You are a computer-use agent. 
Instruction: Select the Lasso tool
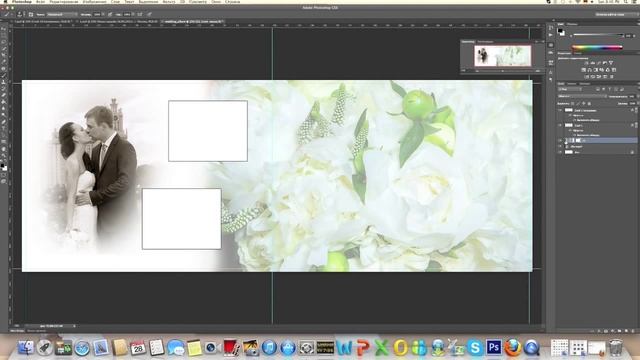[x=4, y=42]
